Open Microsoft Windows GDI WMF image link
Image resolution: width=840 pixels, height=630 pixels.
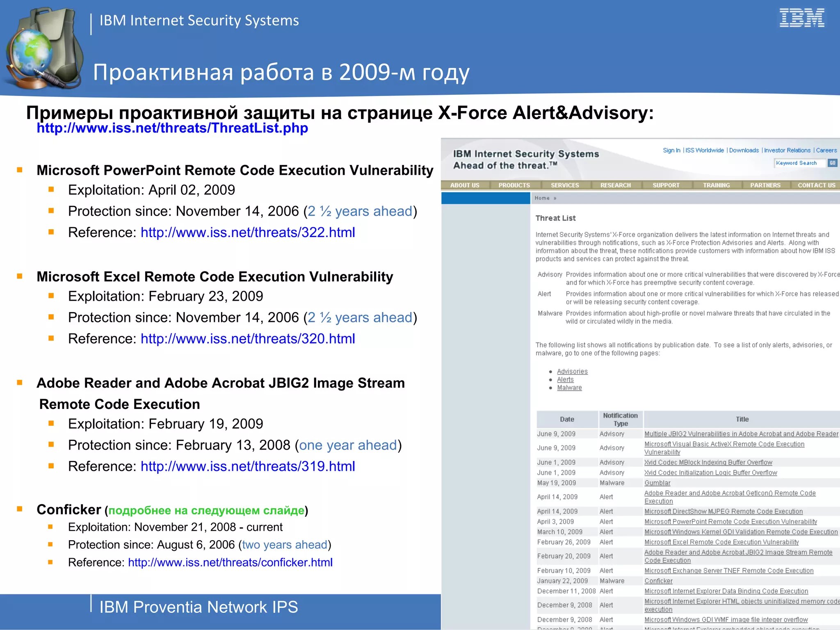click(726, 620)
